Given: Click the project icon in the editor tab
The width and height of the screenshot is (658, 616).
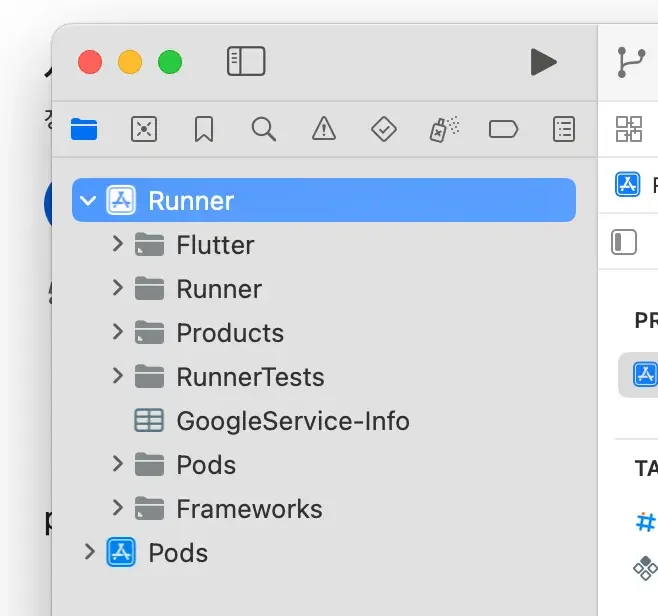Looking at the screenshot, I should (x=628, y=184).
